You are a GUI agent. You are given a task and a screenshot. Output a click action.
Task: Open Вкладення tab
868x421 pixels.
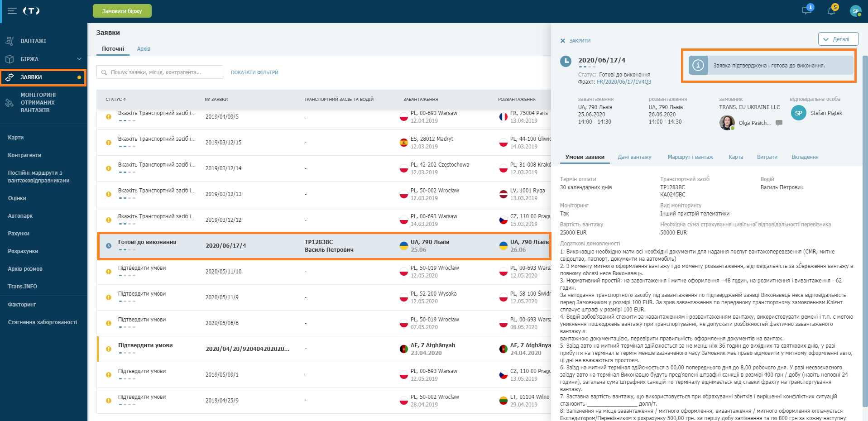coord(805,157)
